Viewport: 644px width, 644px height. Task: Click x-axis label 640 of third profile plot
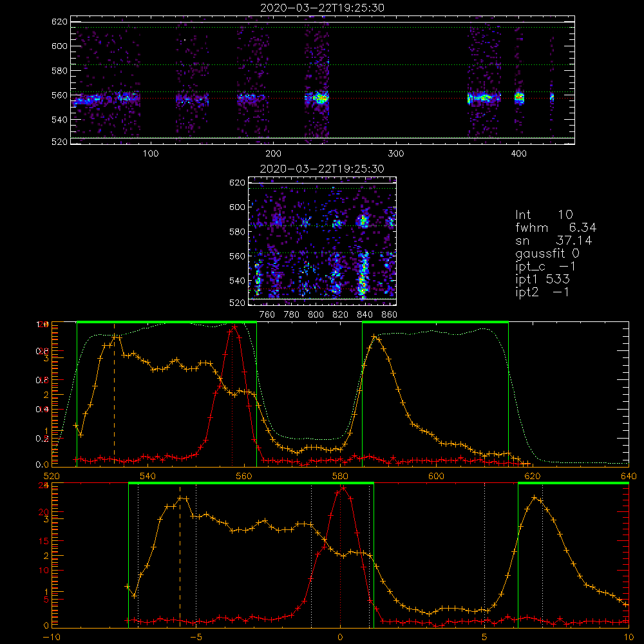(629, 477)
